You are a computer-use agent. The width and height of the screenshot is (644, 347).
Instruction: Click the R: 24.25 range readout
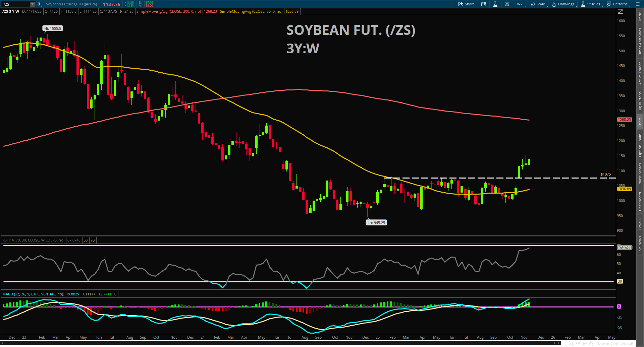[127, 11]
